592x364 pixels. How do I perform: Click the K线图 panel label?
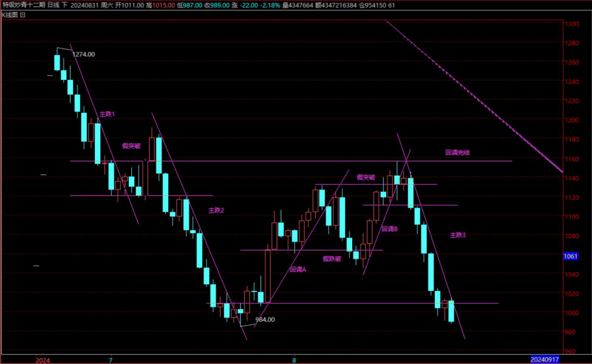pos(10,14)
